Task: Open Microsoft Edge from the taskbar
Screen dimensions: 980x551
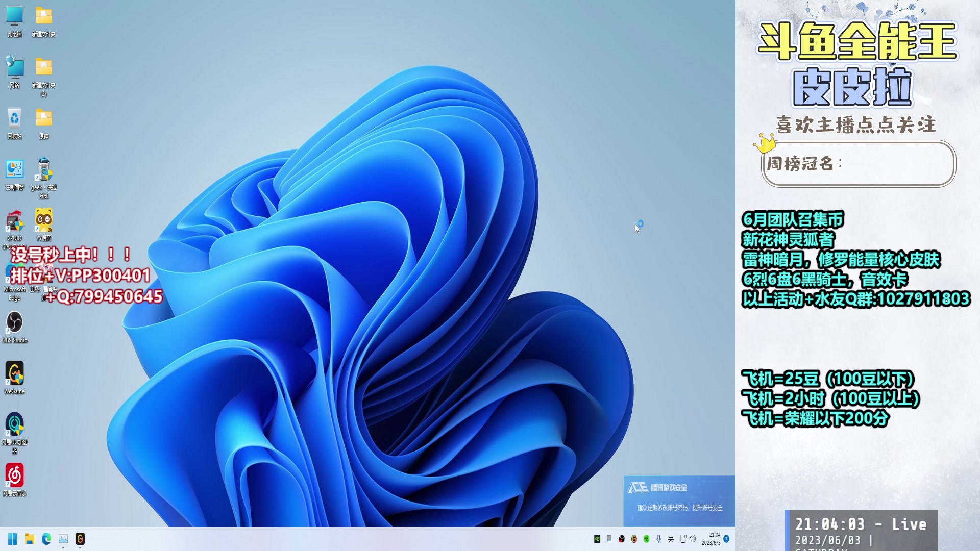Action: (46, 539)
